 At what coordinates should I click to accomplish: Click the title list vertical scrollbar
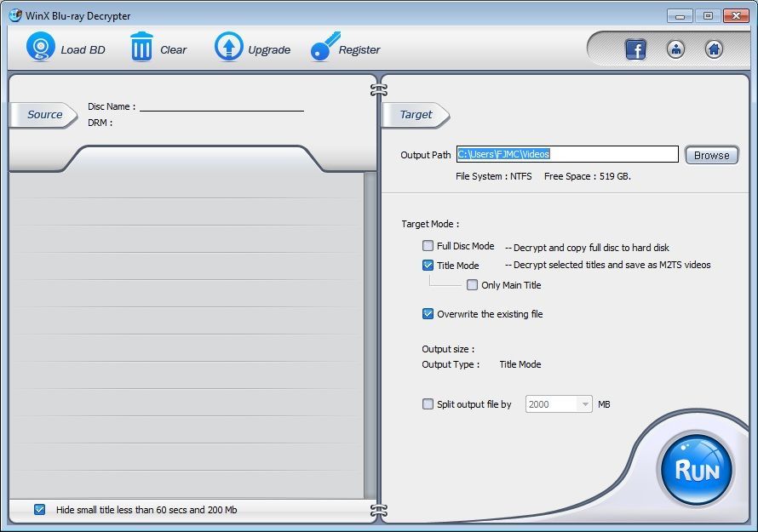coord(370,335)
